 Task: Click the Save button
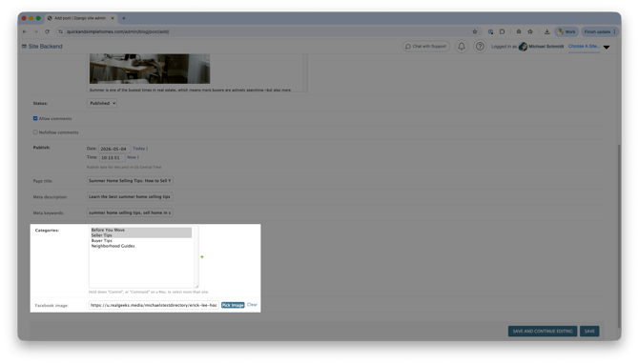tap(589, 331)
